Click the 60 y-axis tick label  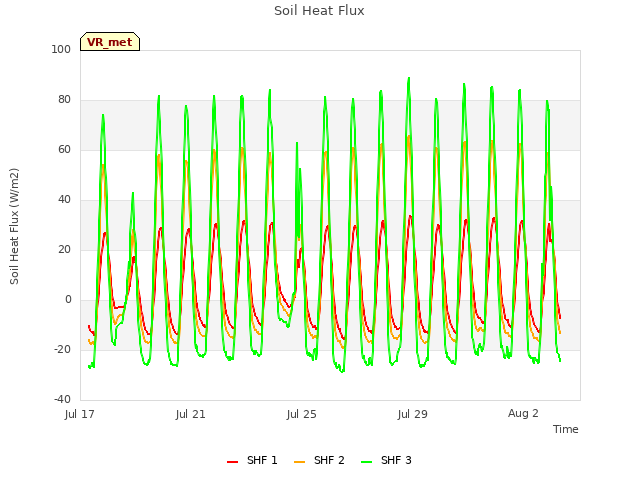pos(64,149)
